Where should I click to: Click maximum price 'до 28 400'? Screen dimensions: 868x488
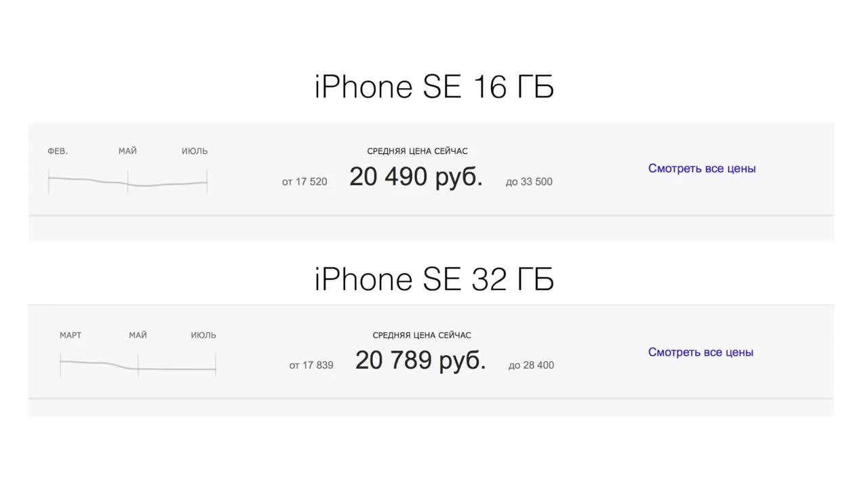point(531,365)
